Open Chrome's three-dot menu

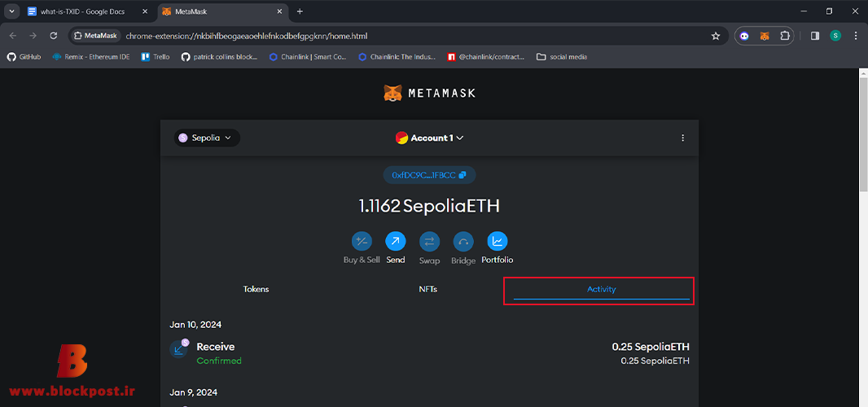tap(856, 36)
